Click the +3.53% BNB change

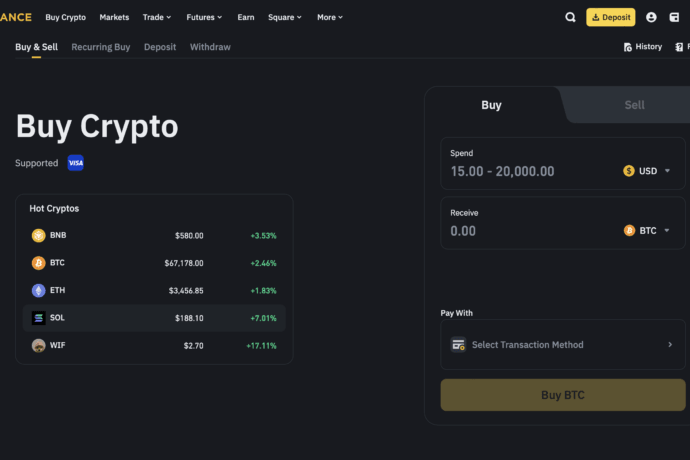[263, 236]
